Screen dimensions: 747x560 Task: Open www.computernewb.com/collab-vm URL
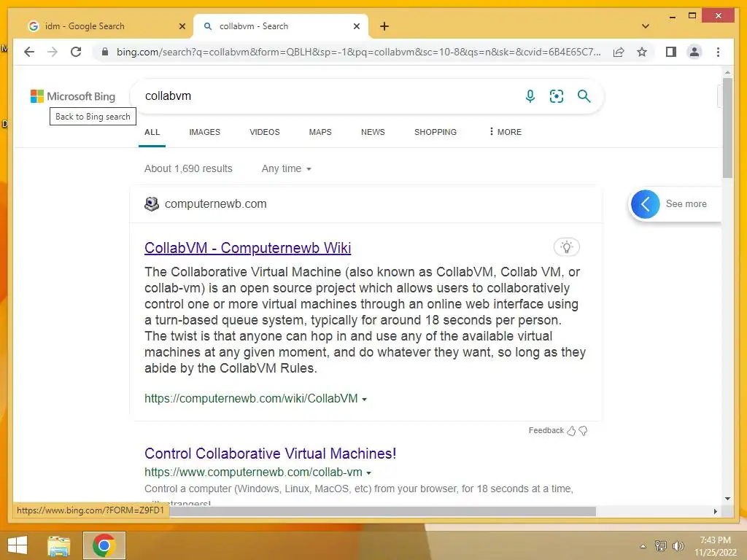click(x=253, y=472)
